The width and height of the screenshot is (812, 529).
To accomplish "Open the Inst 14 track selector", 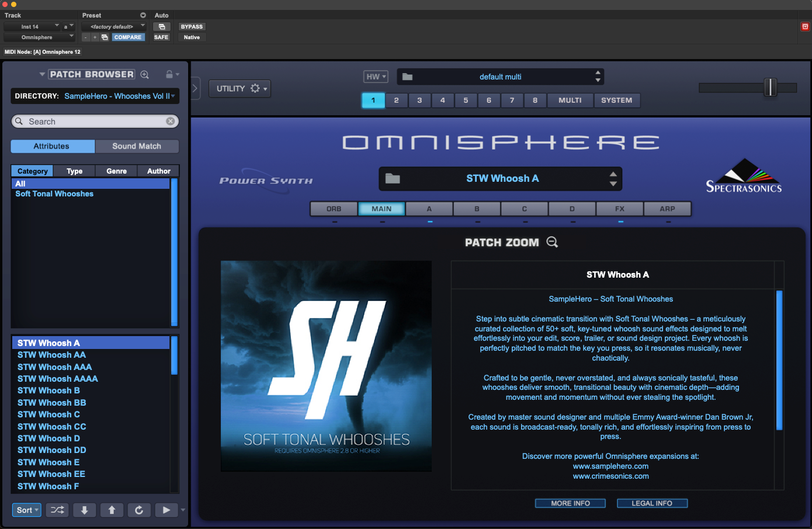I will (x=32, y=26).
